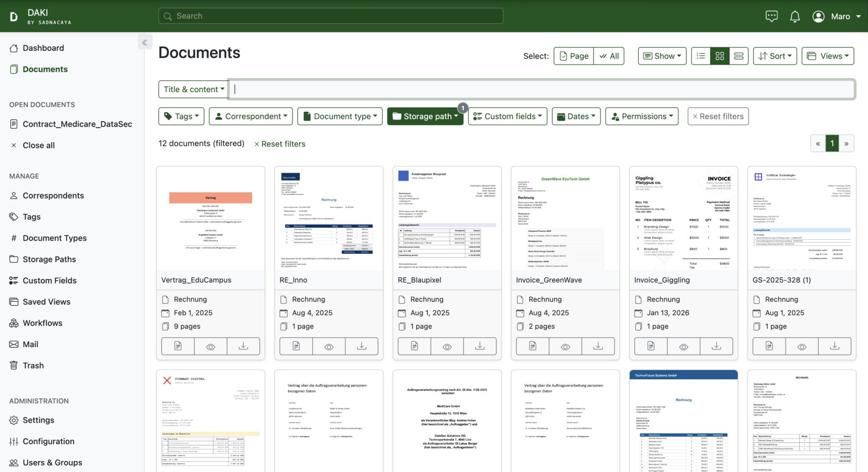Open the Title & content search dropdown

(194, 90)
